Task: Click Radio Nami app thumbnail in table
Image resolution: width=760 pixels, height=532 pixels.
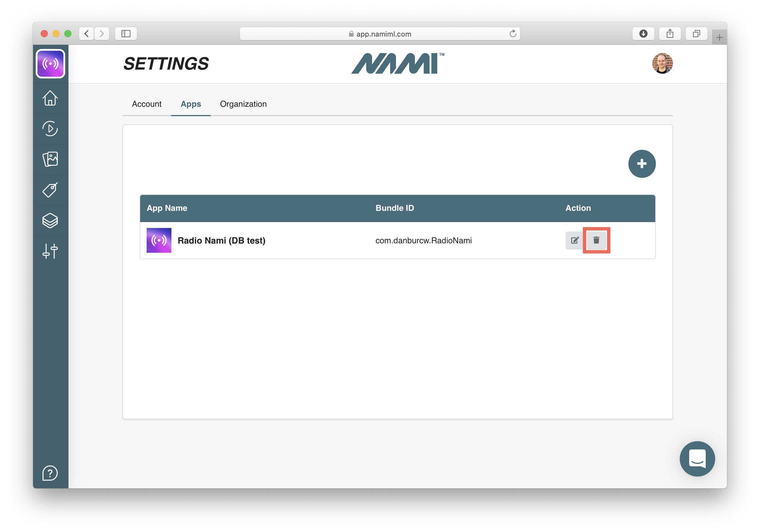Action: coord(159,240)
